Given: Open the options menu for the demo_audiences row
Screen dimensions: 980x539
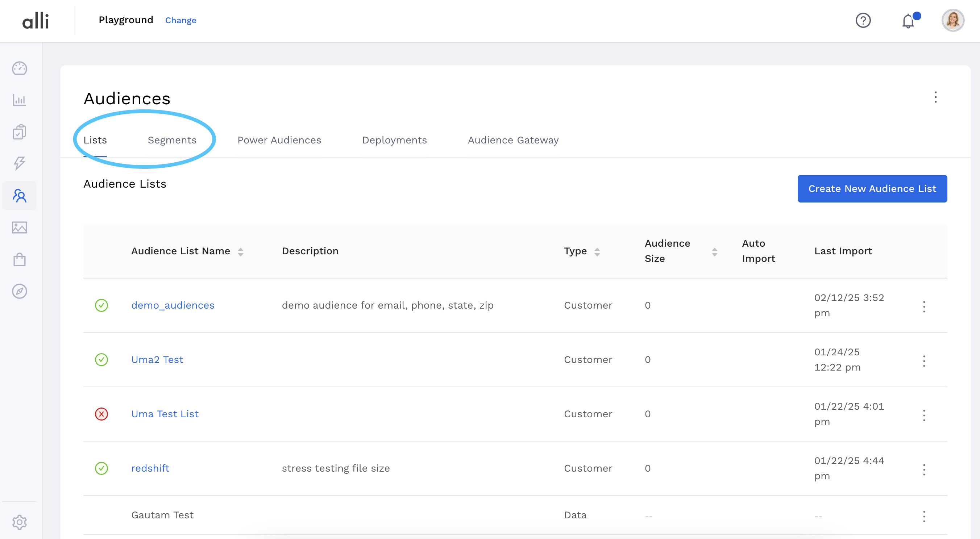Looking at the screenshot, I should [x=924, y=306].
